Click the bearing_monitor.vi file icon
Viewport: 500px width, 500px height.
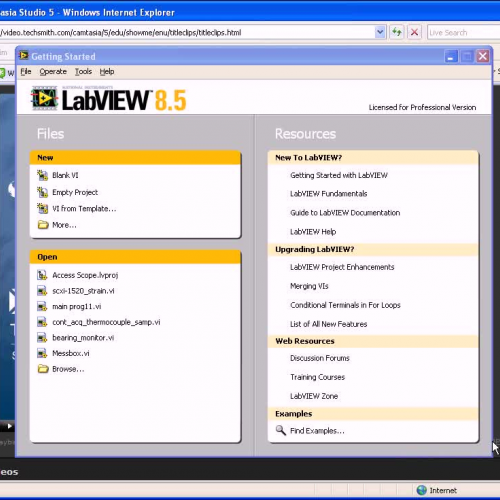coord(42,338)
